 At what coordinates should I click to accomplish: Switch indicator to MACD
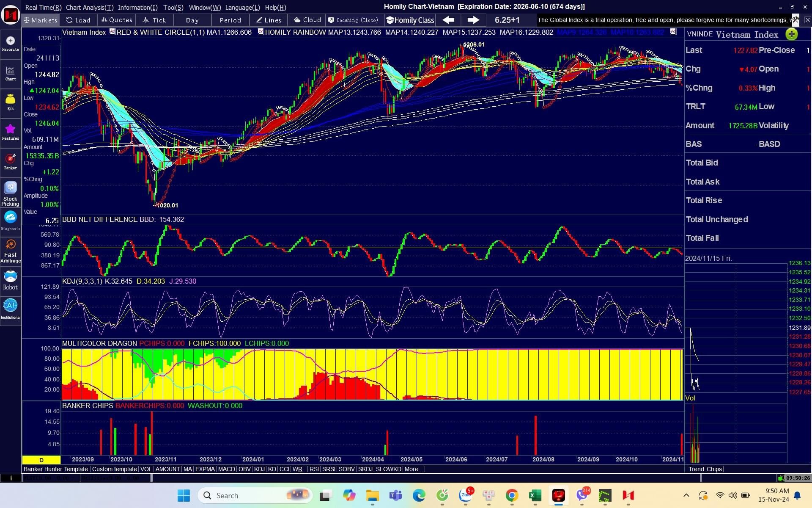[226, 469]
